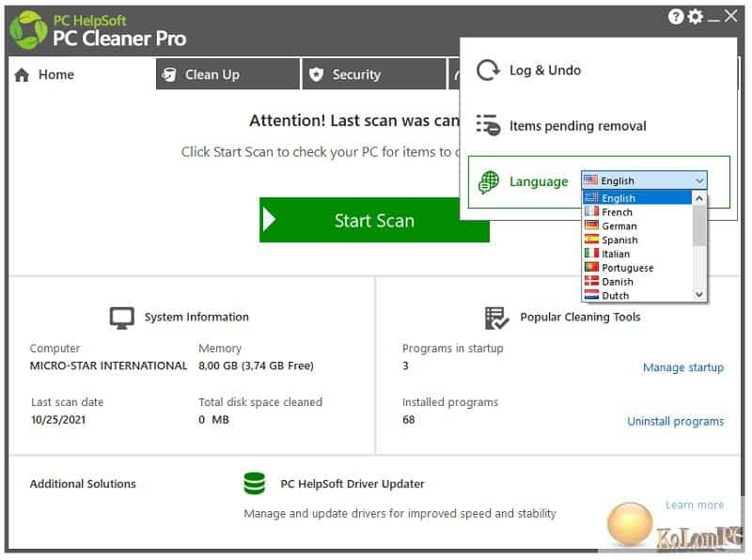Viewport: 752px width, 560px height.
Task: Open the Manage startup link
Action: pos(683,367)
